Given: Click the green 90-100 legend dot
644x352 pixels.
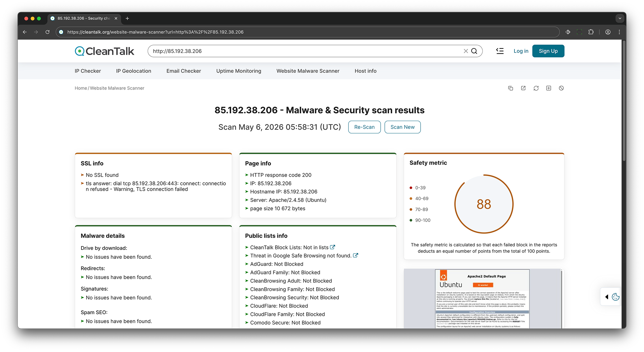Looking at the screenshot, I should 411,220.
